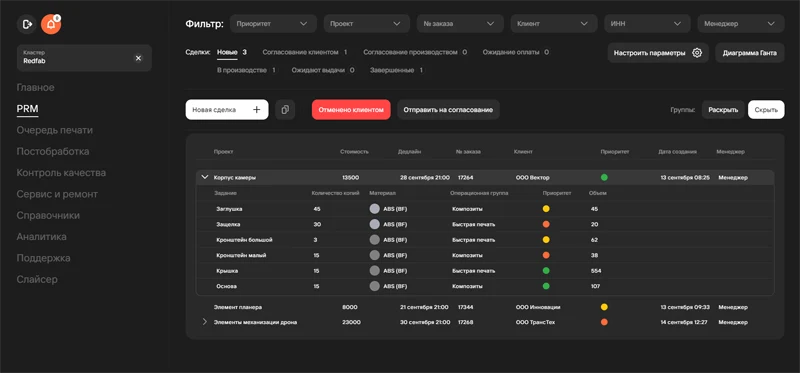Click the gear icon in Настроить параметры
This screenshot has width=800, height=373.
[x=697, y=53]
